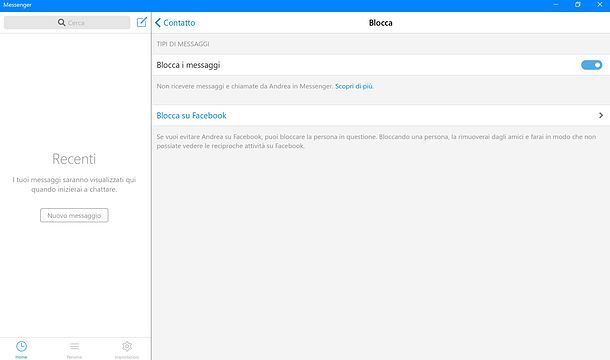This screenshot has width=610, height=360.
Task: Restore down the Messenger window
Action: point(578,5)
